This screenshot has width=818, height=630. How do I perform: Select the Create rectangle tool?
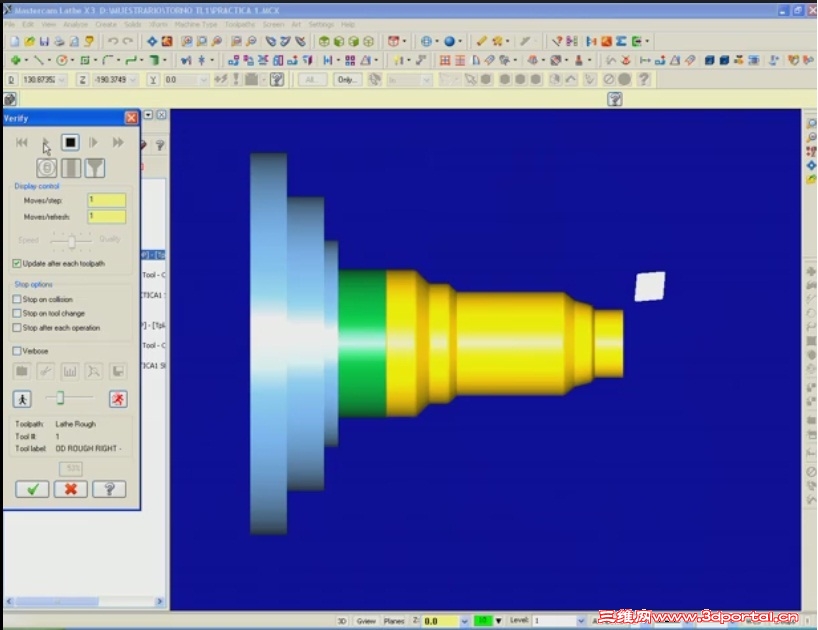coord(85,60)
